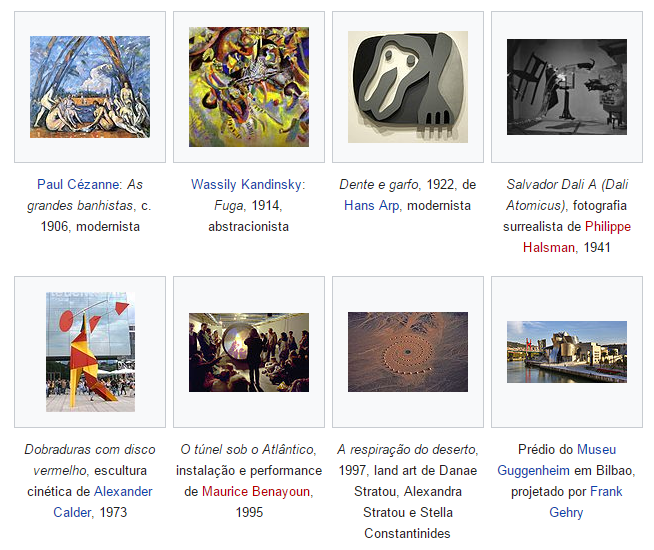Click the 'O túnel sob o Atlântico' caption
The height and width of the screenshot is (550, 654).
pos(247,450)
